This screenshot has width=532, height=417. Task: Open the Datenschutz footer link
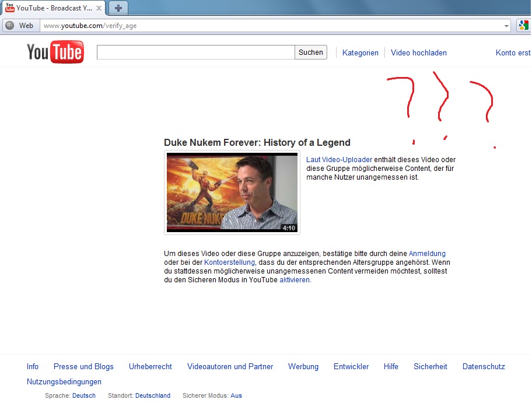tap(484, 366)
